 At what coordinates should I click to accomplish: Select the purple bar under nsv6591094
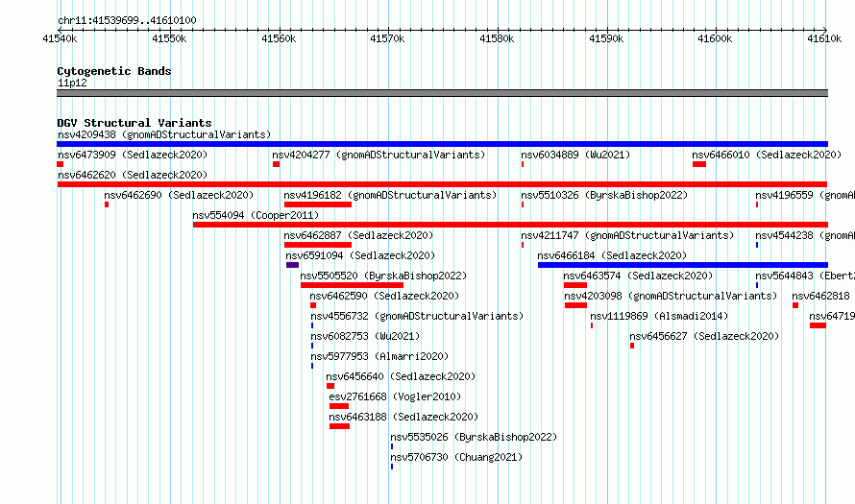[x=292, y=265]
